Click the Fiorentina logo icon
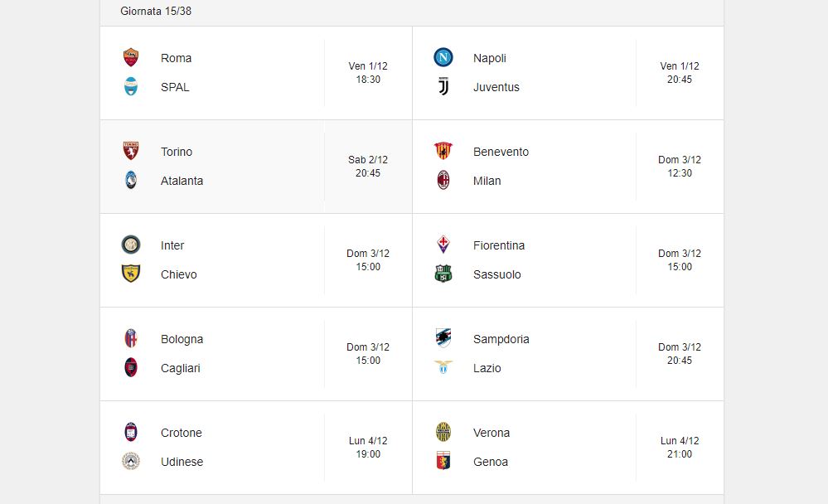The image size is (828, 504). click(443, 245)
